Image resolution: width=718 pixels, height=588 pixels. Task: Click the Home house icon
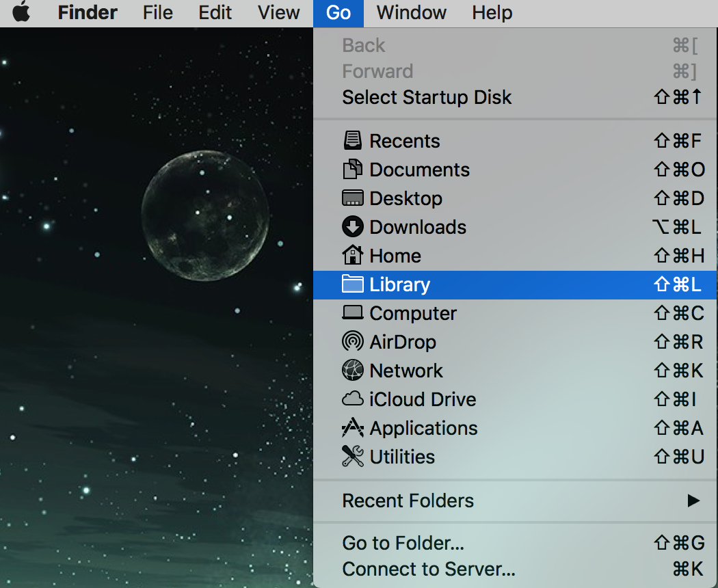pos(353,255)
